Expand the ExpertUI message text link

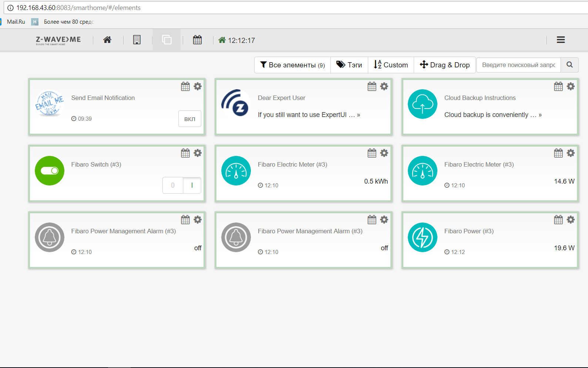(309, 115)
